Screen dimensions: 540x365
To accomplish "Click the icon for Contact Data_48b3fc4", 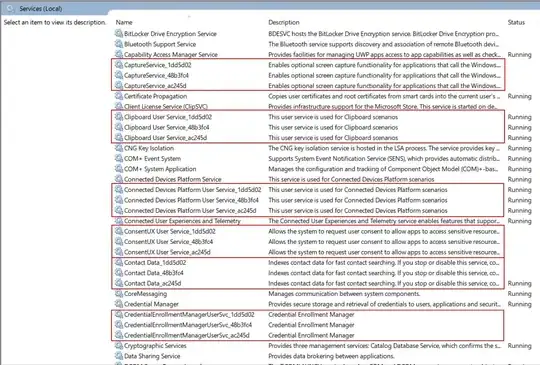I will pyautogui.click(x=119, y=272).
